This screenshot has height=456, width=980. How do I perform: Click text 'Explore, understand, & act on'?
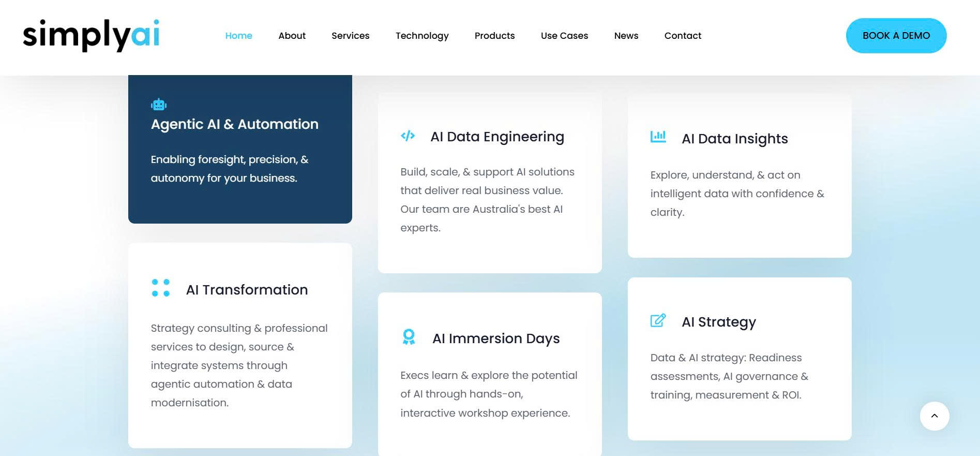click(726, 175)
